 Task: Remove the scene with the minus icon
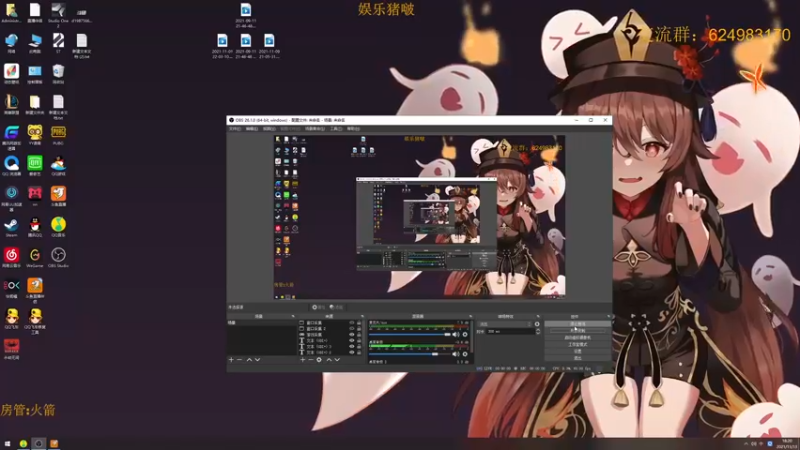239,360
